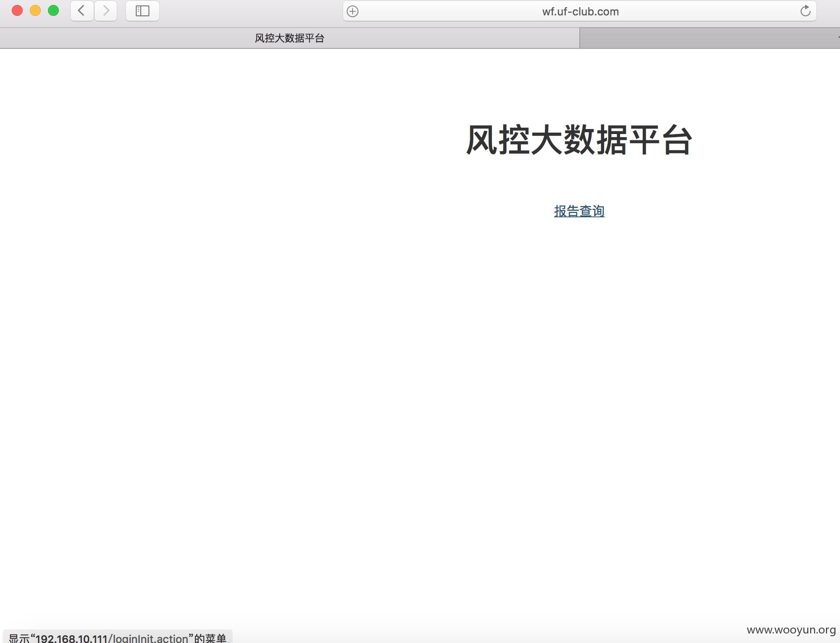Viewport: 840px width, 643px height.
Task: Open the 报告查询 link
Action: pos(579,211)
